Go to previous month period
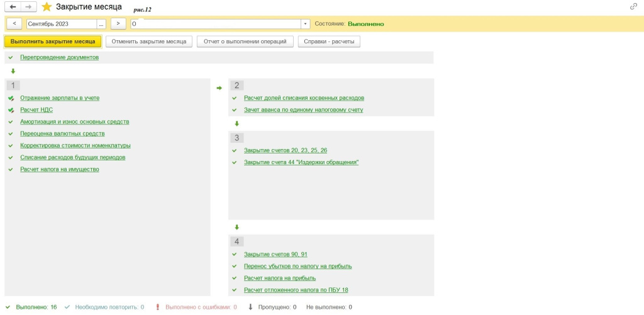 (x=14, y=24)
